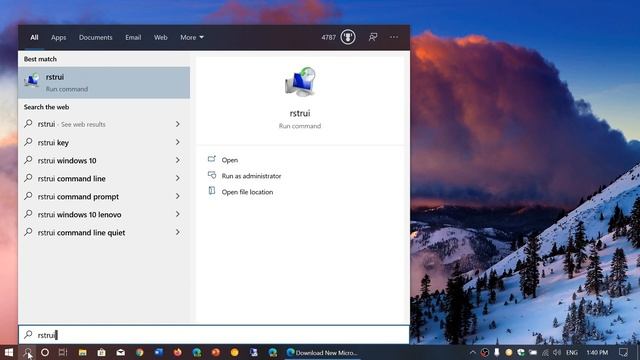Switch to the Web search tab
This screenshot has height=360, width=640.
click(160, 37)
